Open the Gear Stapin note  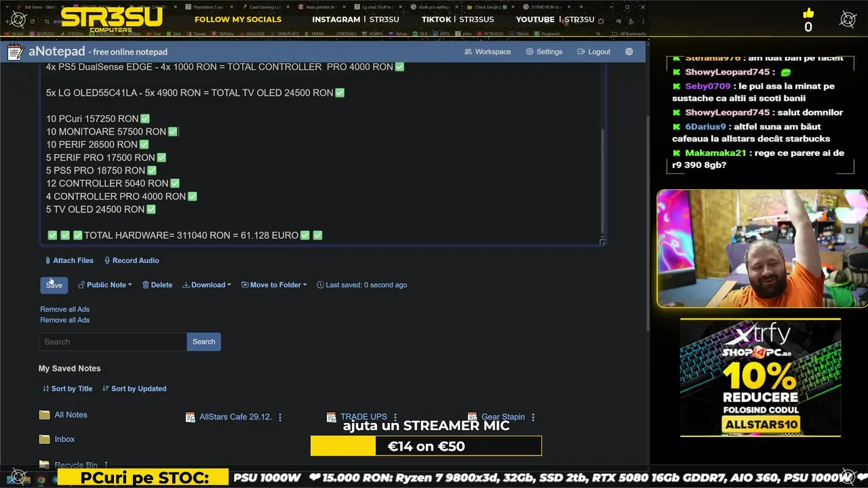(496, 417)
